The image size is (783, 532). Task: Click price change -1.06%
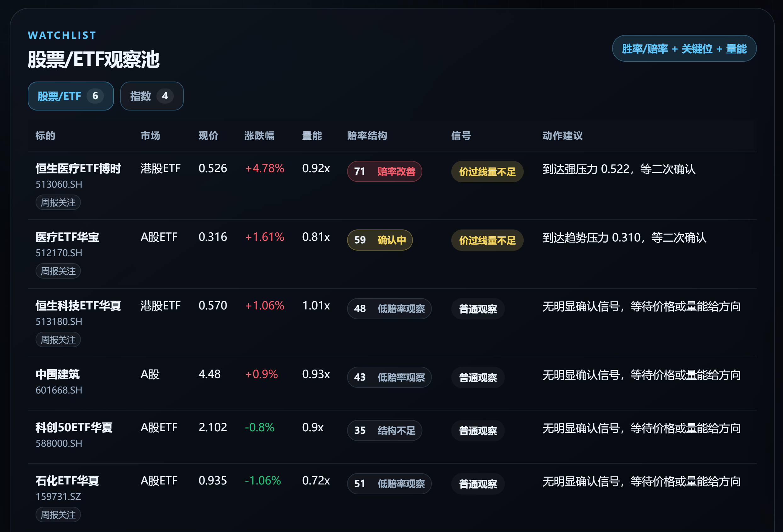coord(263,480)
